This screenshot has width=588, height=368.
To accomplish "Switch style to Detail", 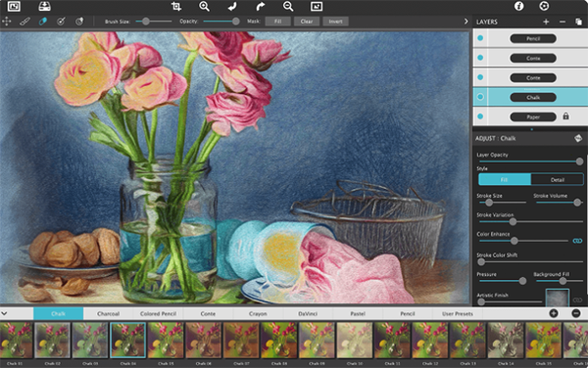I will point(558,180).
